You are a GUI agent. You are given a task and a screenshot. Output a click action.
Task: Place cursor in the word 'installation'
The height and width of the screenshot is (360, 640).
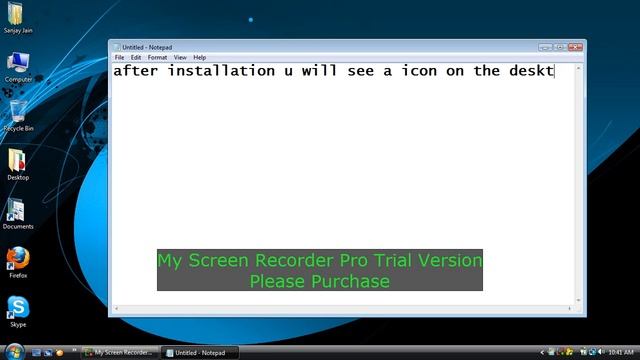click(x=221, y=71)
